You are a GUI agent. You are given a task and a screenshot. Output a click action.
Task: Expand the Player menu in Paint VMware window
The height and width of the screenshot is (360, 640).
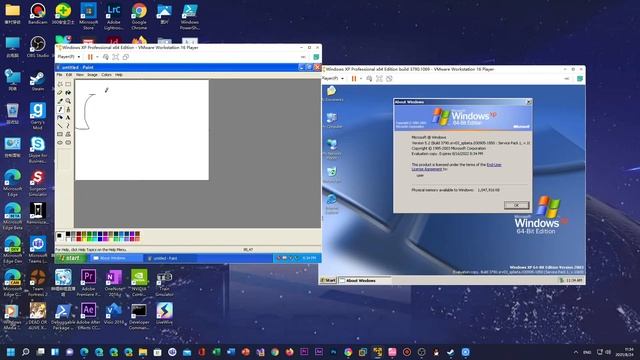point(69,57)
